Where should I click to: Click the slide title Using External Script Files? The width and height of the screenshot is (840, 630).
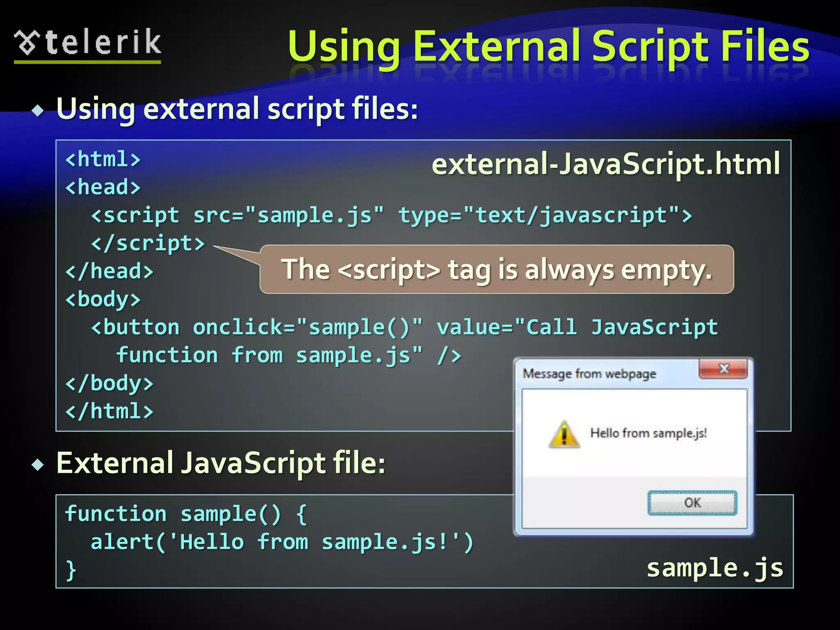point(548,47)
